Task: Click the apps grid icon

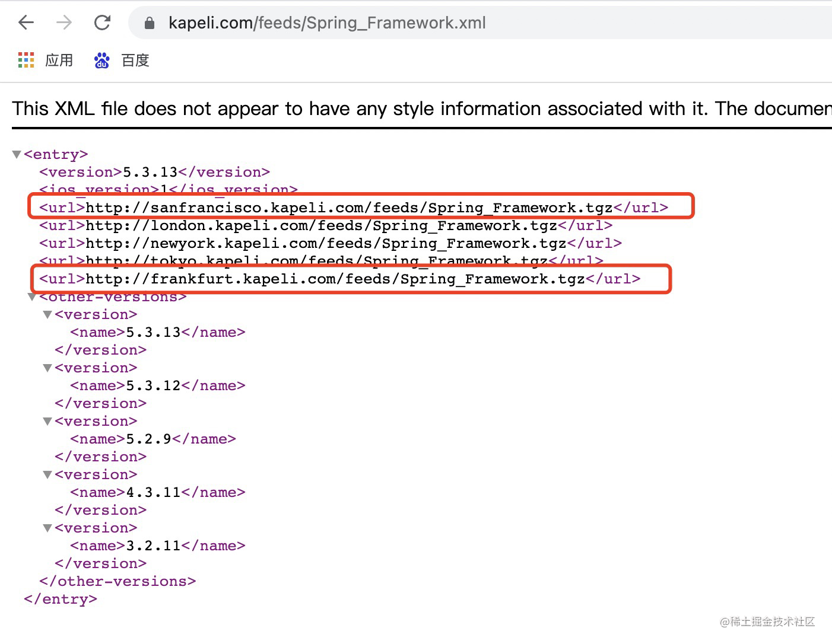Action: pos(26,60)
